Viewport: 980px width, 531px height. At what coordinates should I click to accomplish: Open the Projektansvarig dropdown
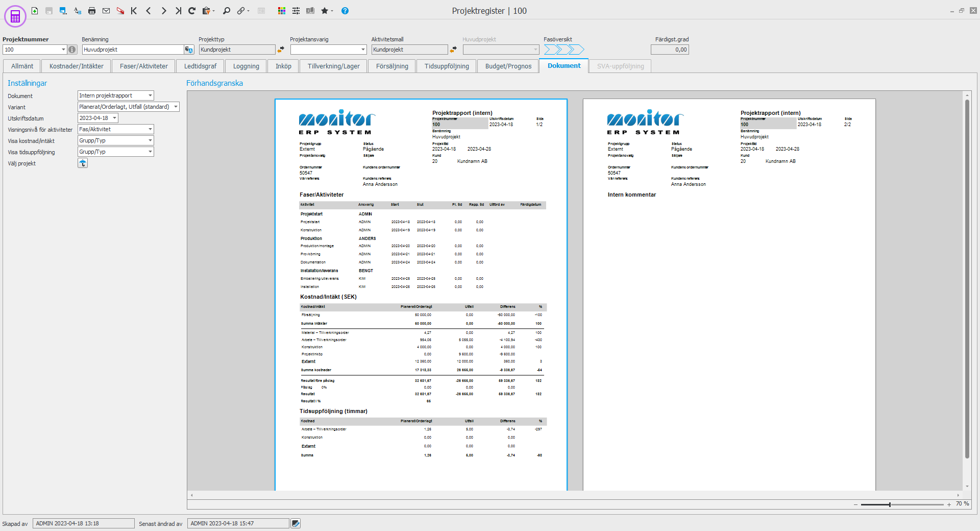(363, 50)
